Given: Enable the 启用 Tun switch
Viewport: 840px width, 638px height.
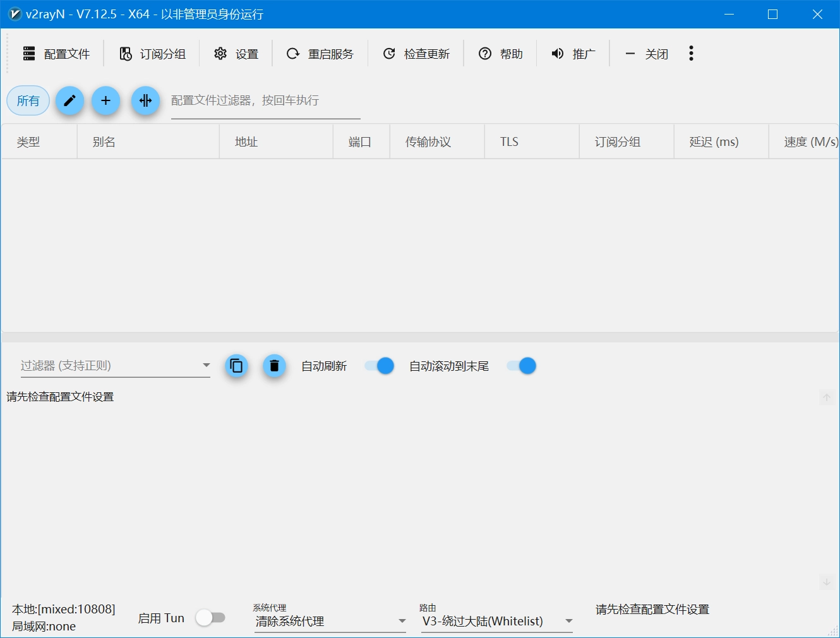Looking at the screenshot, I should coord(210,618).
